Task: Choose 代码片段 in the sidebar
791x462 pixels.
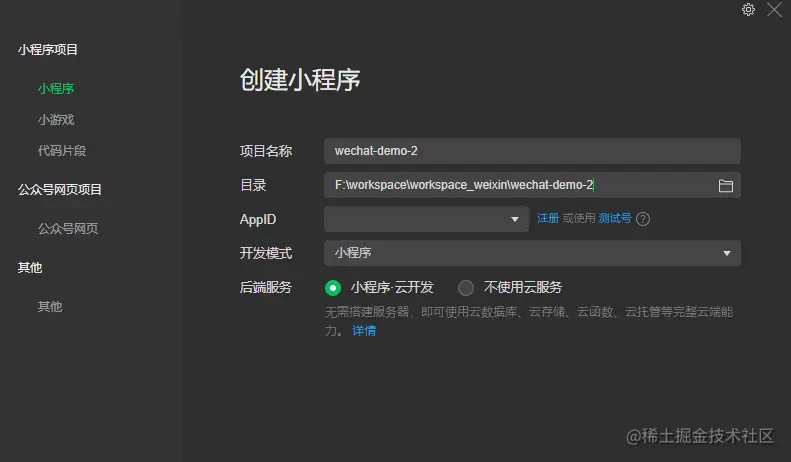Action: point(62,150)
